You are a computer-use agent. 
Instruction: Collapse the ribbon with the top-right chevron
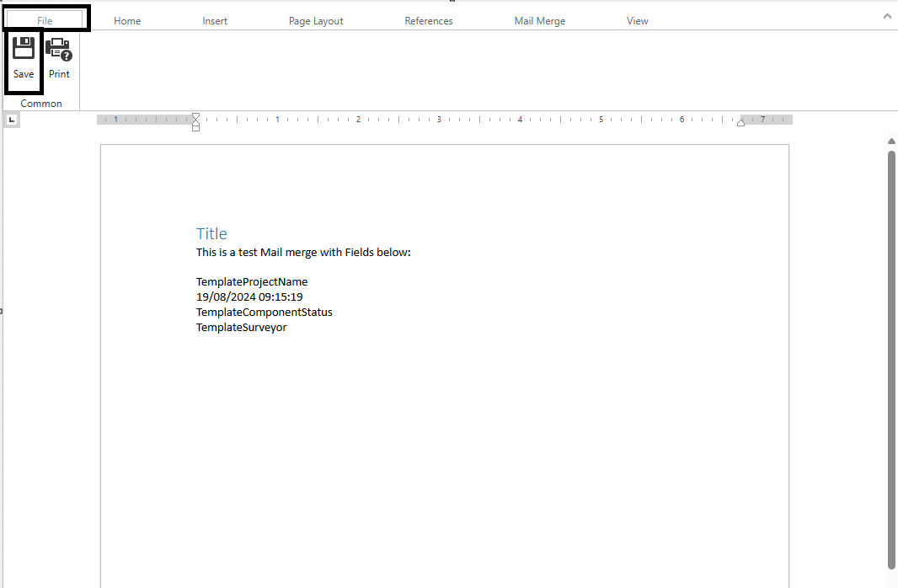pos(886,16)
